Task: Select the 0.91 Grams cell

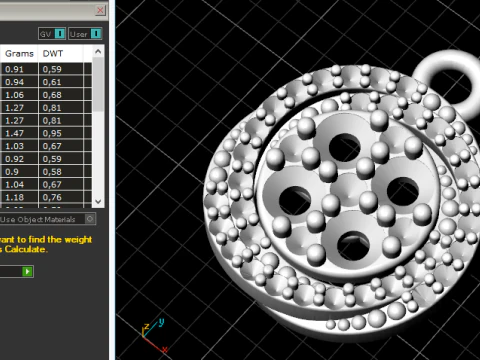Action: pyautogui.click(x=19, y=69)
